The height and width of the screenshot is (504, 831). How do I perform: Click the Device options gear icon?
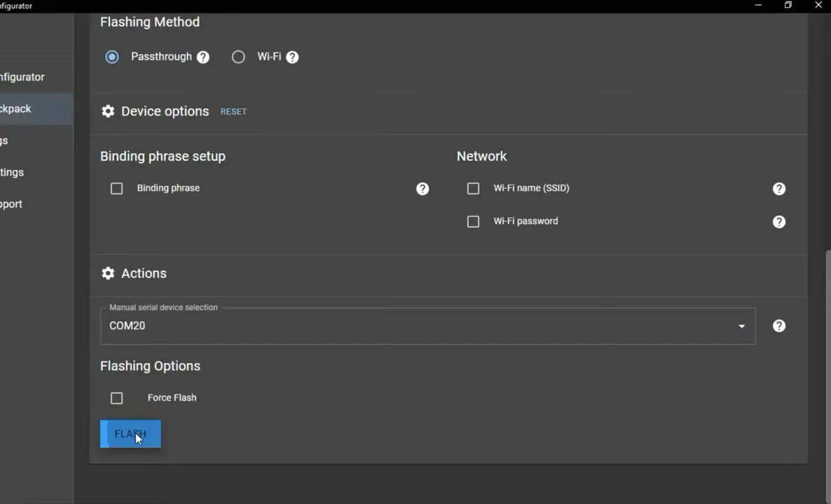coord(108,111)
